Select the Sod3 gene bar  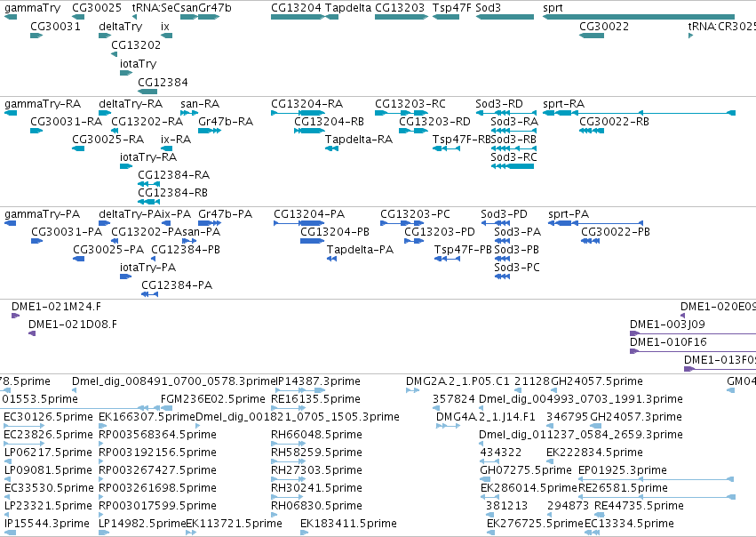[x=505, y=17]
